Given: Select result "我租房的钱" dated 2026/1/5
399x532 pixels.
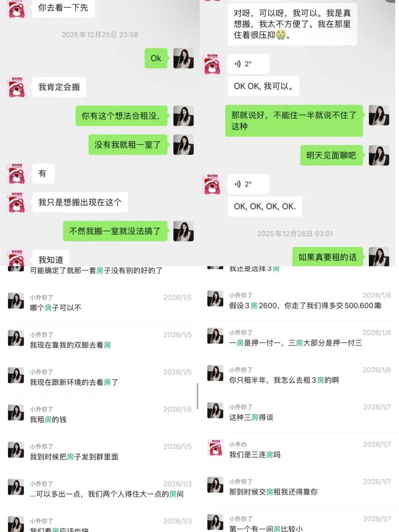Looking at the screenshot, I should 100,415.
